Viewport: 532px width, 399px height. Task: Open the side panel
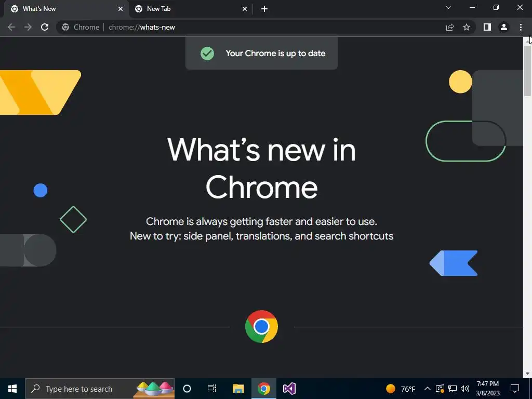(x=487, y=27)
